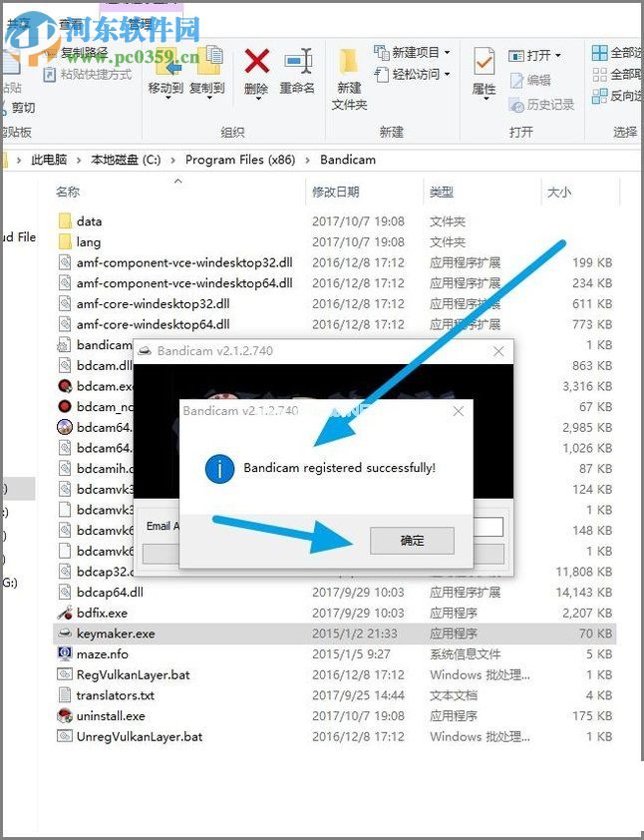Click 全部取消 deselect icon
This screenshot has width=644, height=840.
[599, 75]
